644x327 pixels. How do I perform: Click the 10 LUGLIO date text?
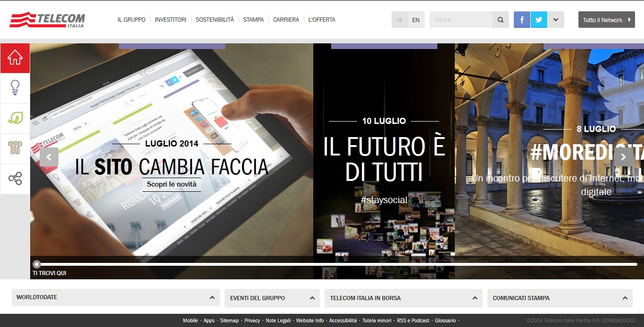coord(384,121)
